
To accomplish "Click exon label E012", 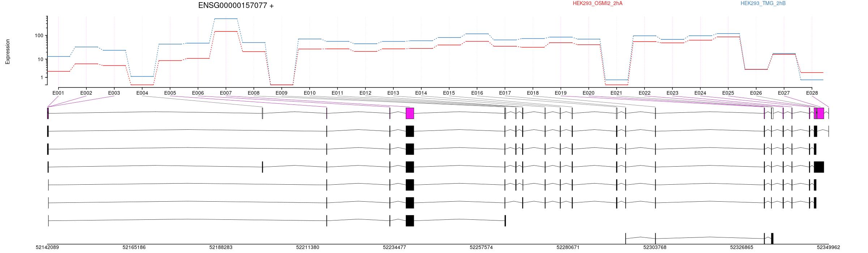I will 365,93.
